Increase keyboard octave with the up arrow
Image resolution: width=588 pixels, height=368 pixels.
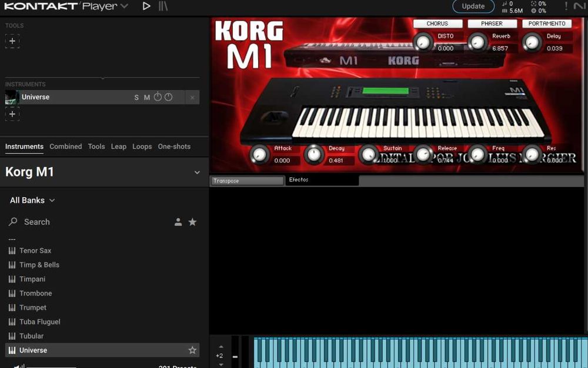221,347
